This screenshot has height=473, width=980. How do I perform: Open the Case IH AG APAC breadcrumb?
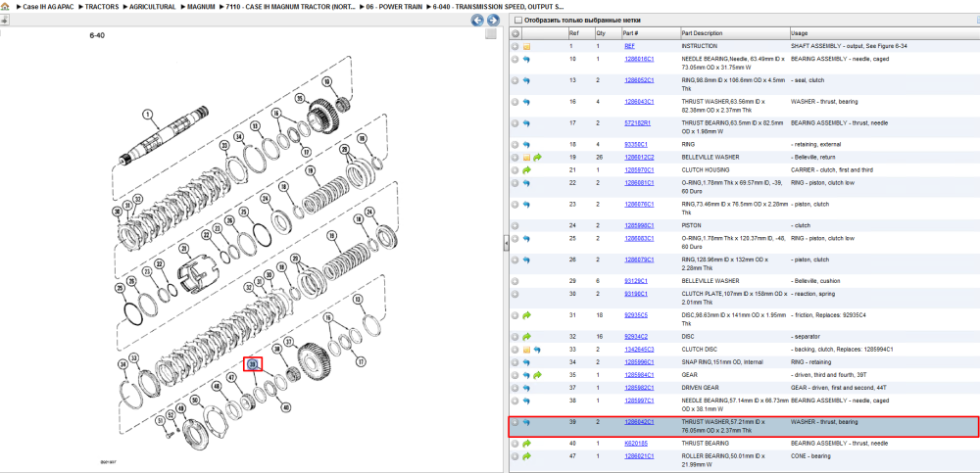(x=48, y=6)
